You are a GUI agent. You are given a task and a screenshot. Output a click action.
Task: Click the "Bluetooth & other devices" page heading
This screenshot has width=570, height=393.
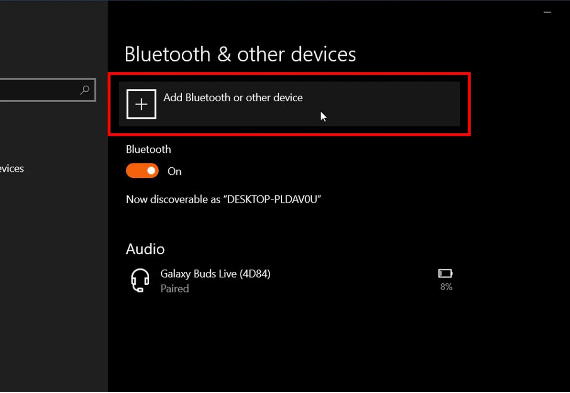[x=240, y=55]
